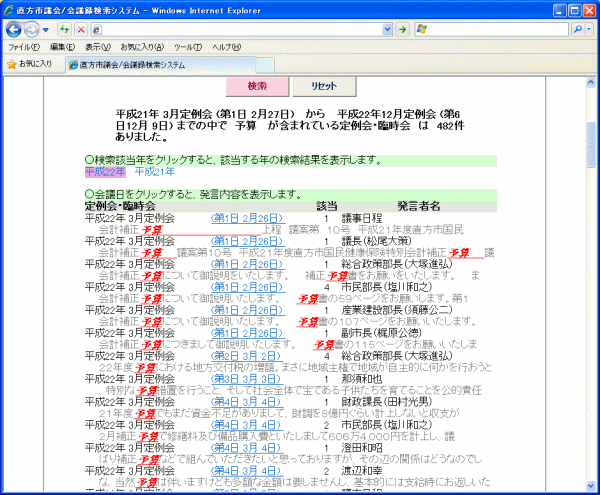Open a new blank tab
Image resolution: width=600 pixels, height=495 pixels.
[265, 65]
